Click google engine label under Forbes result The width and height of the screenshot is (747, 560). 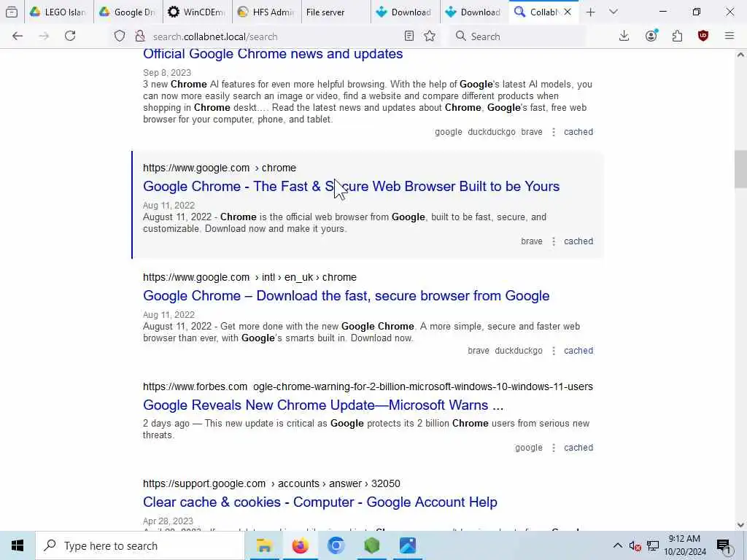tap(529, 448)
